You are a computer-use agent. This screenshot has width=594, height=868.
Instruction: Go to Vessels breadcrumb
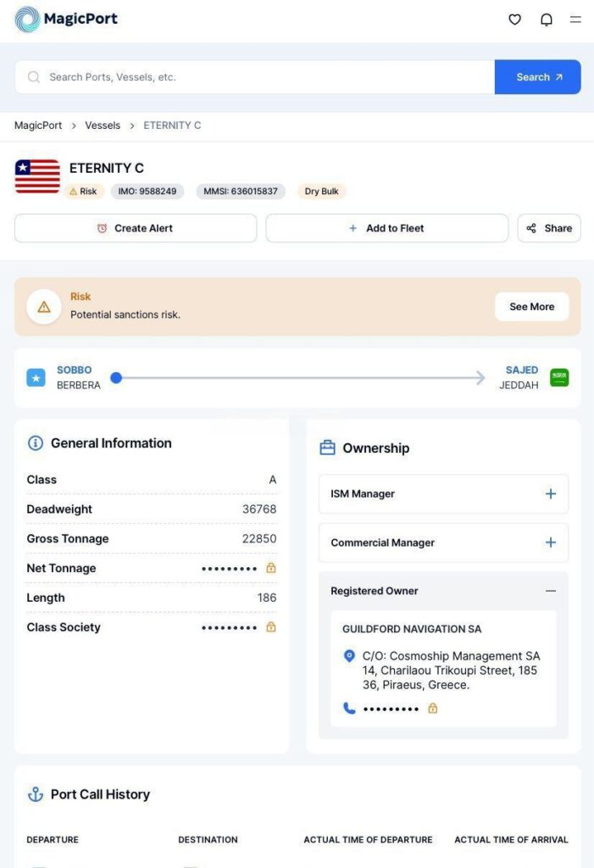pyautogui.click(x=103, y=125)
